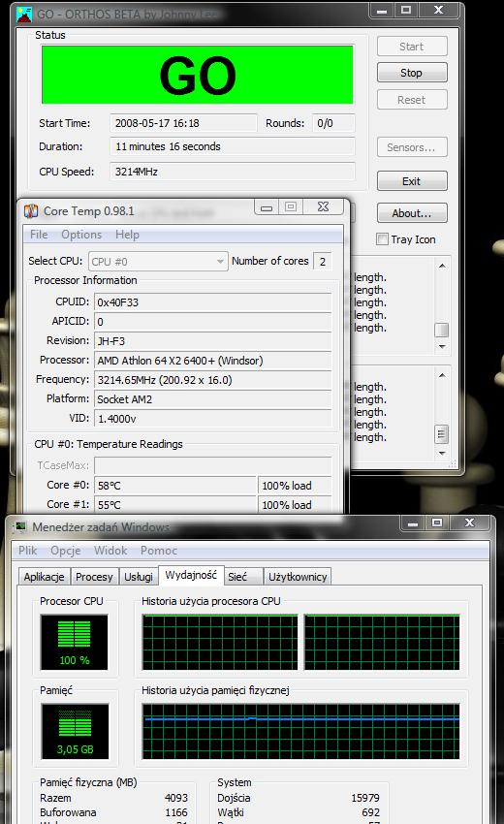This screenshot has height=824, width=504.
Task: Enable the Tray Icon checkbox in ORTHOS
Action: pos(382,239)
